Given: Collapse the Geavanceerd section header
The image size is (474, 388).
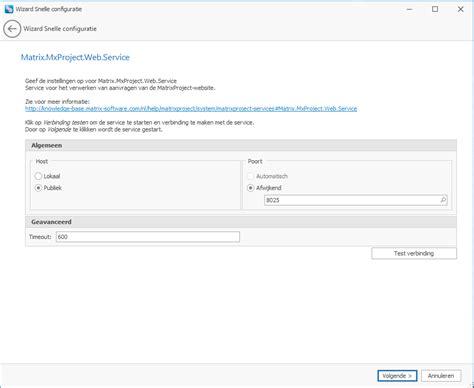Looking at the screenshot, I should pos(241,222).
